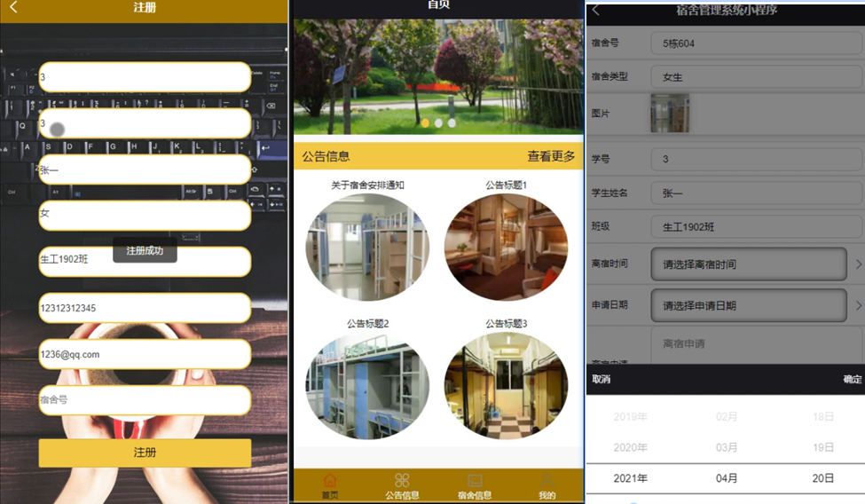
Task: Focus the gender field containing 女
Action: [x=145, y=216]
